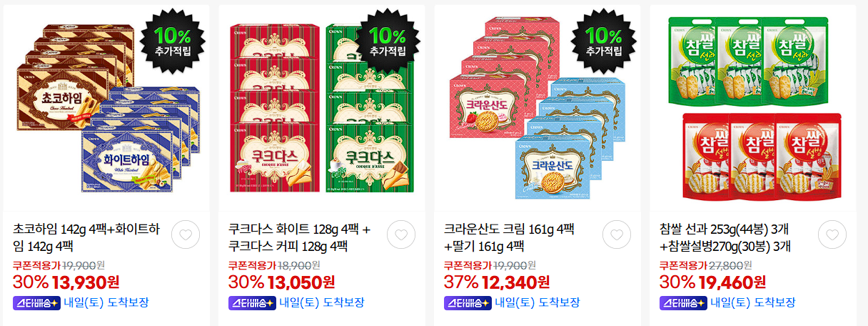
Task: Open 쿠크다스 화이트 128g 4팩 product title
Action: coord(300,238)
